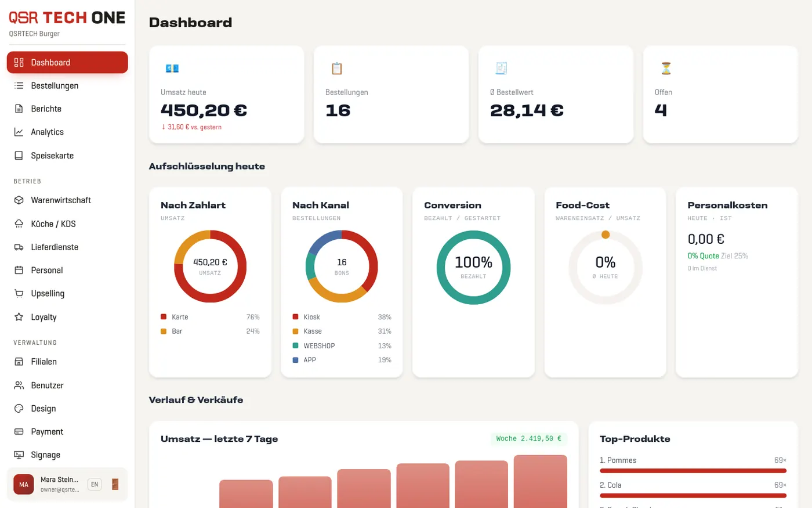The image size is (812, 508).
Task: Click the MA user avatar
Action: 24,484
